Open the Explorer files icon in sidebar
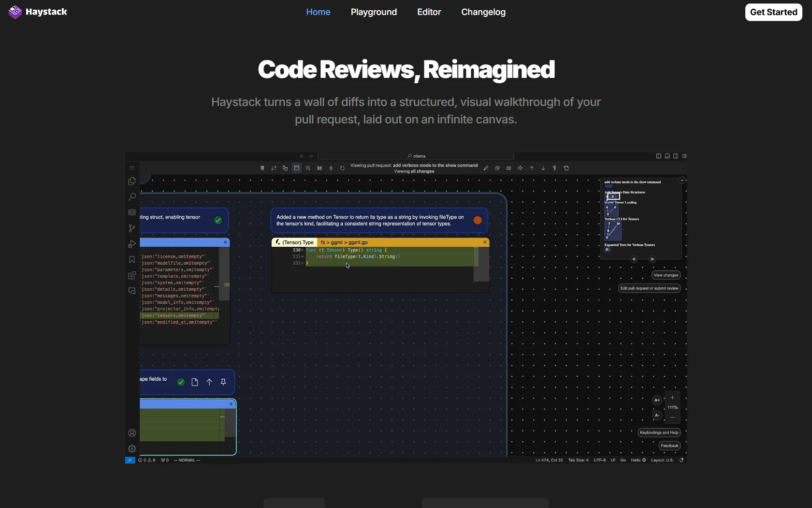The height and width of the screenshot is (508, 812). coord(132,181)
